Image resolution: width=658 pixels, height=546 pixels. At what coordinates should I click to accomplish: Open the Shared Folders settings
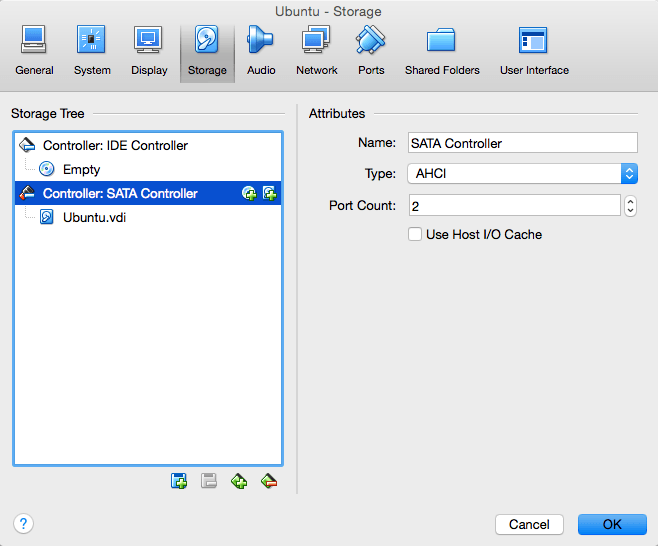click(x=442, y=51)
